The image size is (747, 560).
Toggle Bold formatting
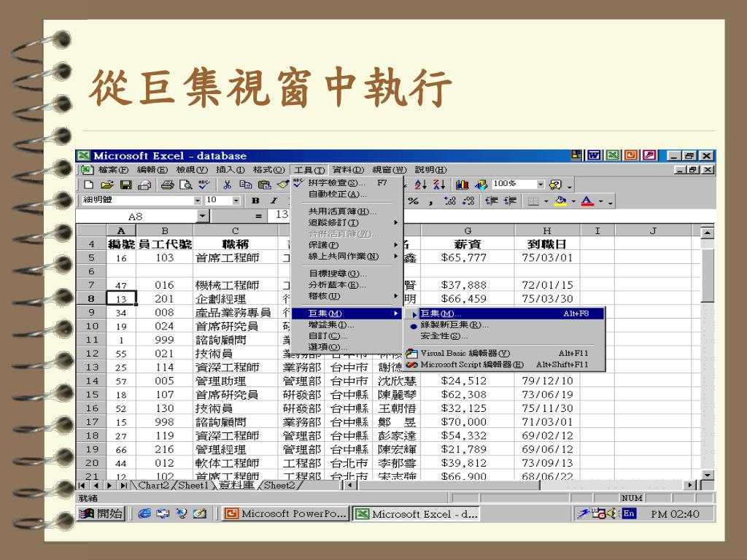[x=255, y=201]
